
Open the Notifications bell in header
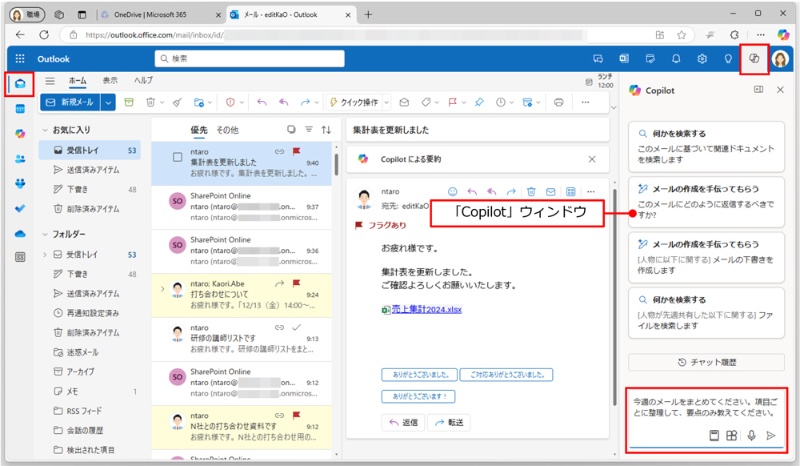point(676,59)
